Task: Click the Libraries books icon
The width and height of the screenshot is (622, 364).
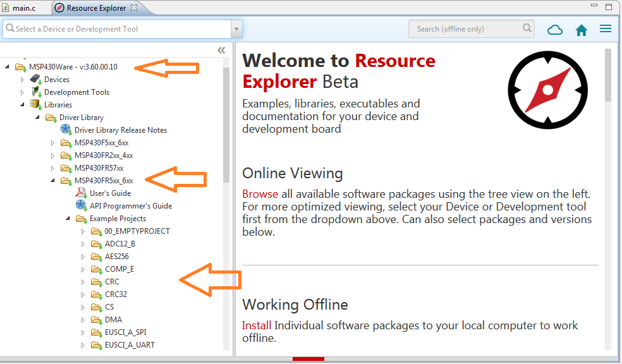Action: click(x=35, y=105)
